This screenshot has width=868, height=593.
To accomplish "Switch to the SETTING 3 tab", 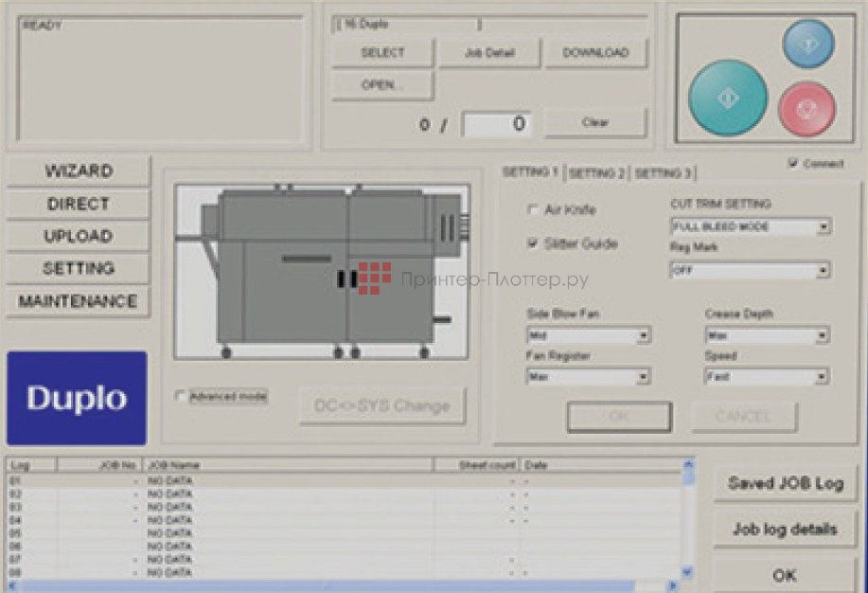I will (x=663, y=173).
